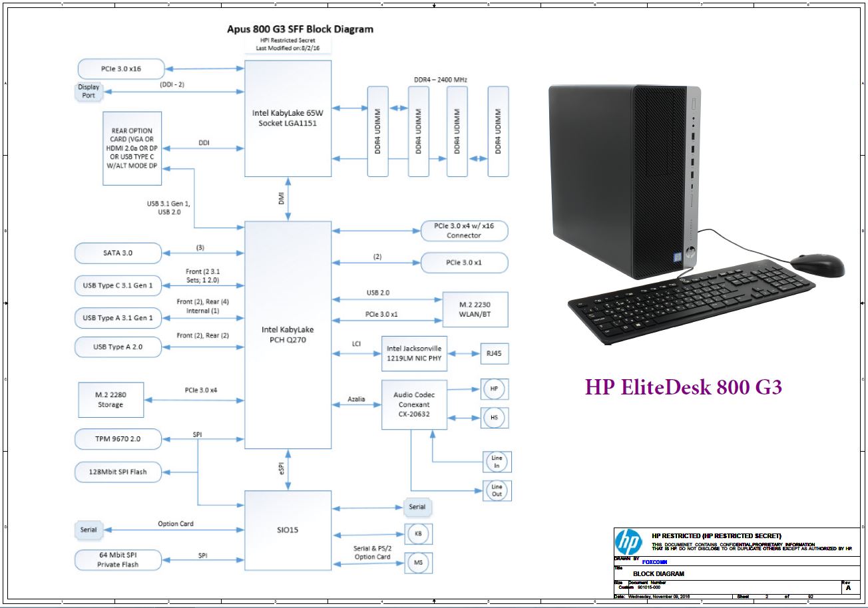
Task: Click the black keyboard photo
Action: [x=692, y=301]
